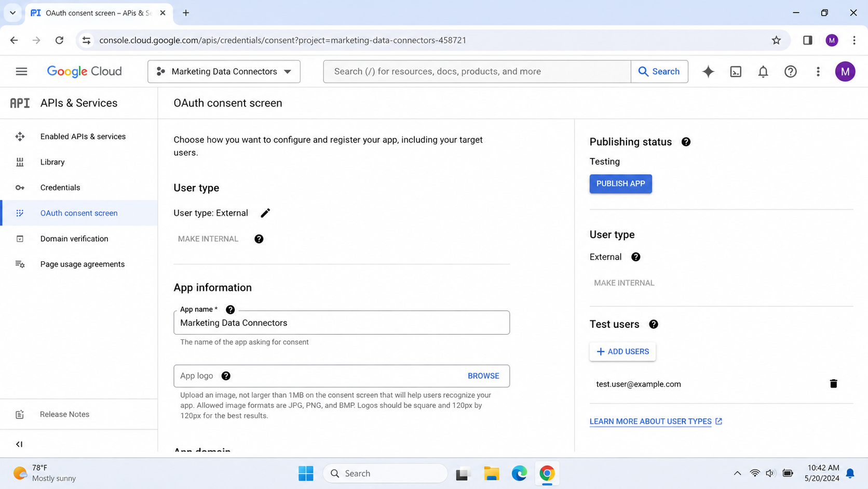Open the help question mark in header

791,72
